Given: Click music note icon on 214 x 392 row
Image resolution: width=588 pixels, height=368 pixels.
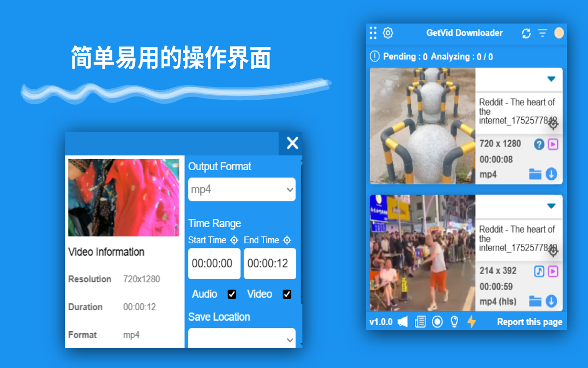Looking at the screenshot, I should point(539,271).
